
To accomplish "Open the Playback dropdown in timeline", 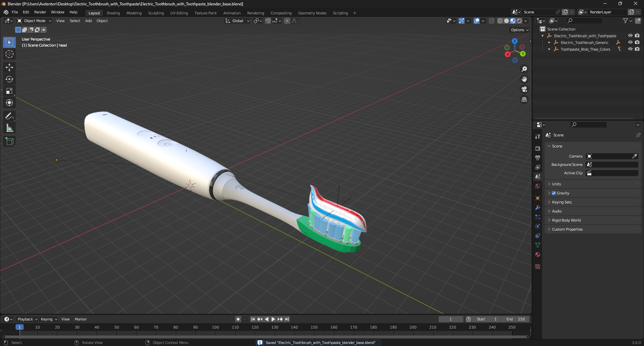I will [27, 319].
